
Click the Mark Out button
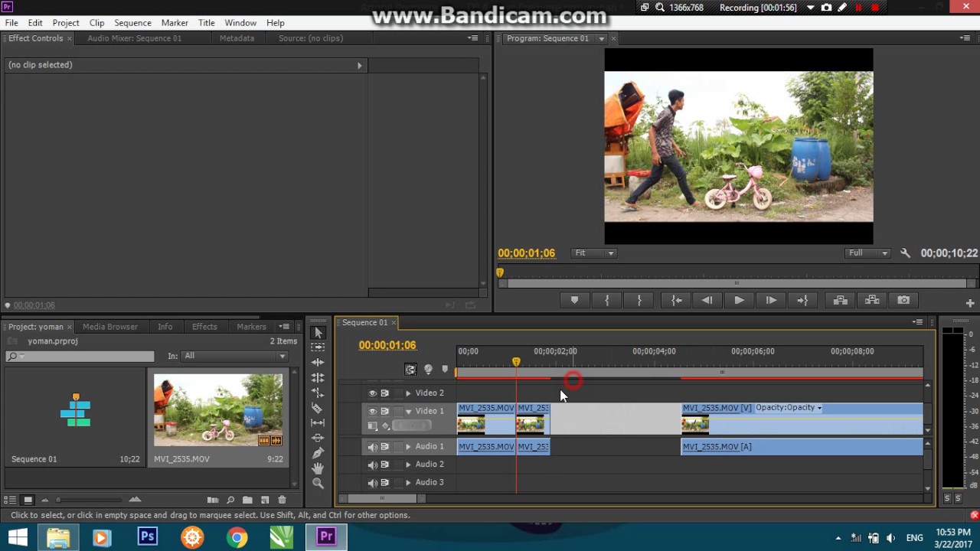click(639, 301)
